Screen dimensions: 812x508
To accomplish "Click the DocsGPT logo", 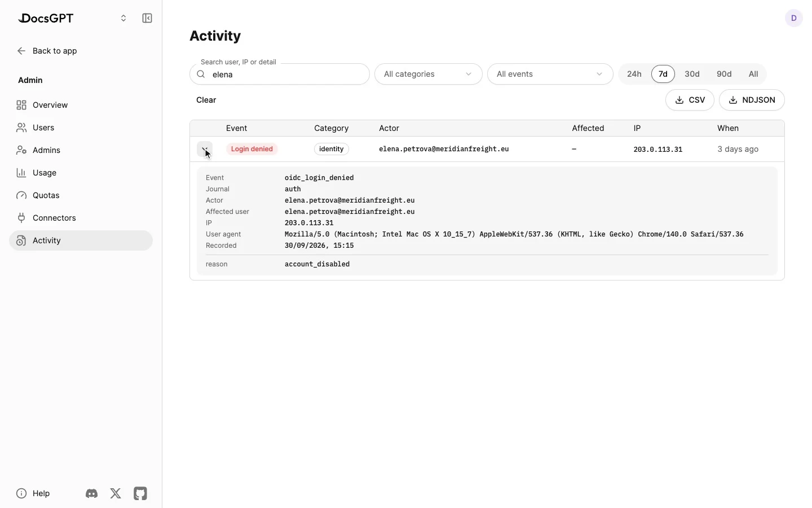I will (x=46, y=18).
